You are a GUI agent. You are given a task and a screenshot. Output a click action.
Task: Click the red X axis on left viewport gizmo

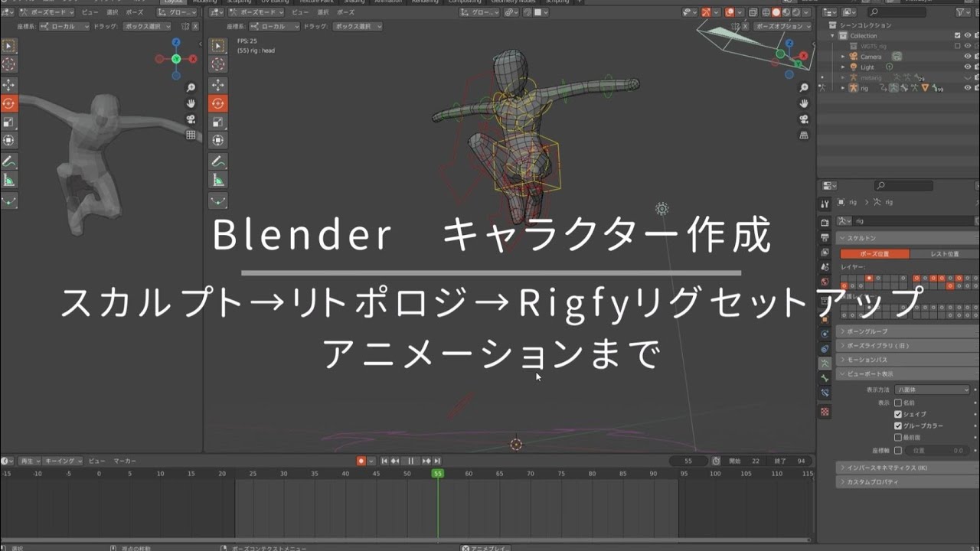pyautogui.click(x=193, y=58)
